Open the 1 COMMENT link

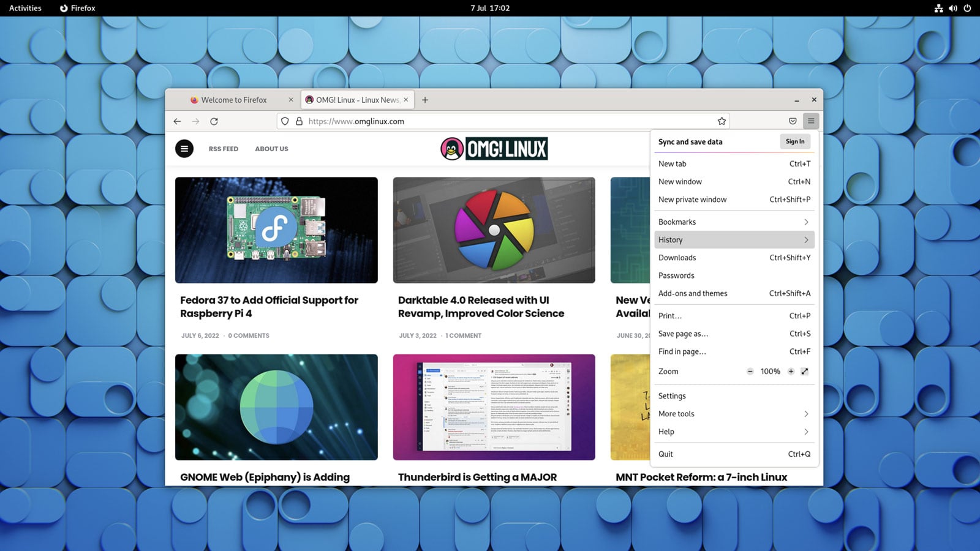pyautogui.click(x=463, y=335)
